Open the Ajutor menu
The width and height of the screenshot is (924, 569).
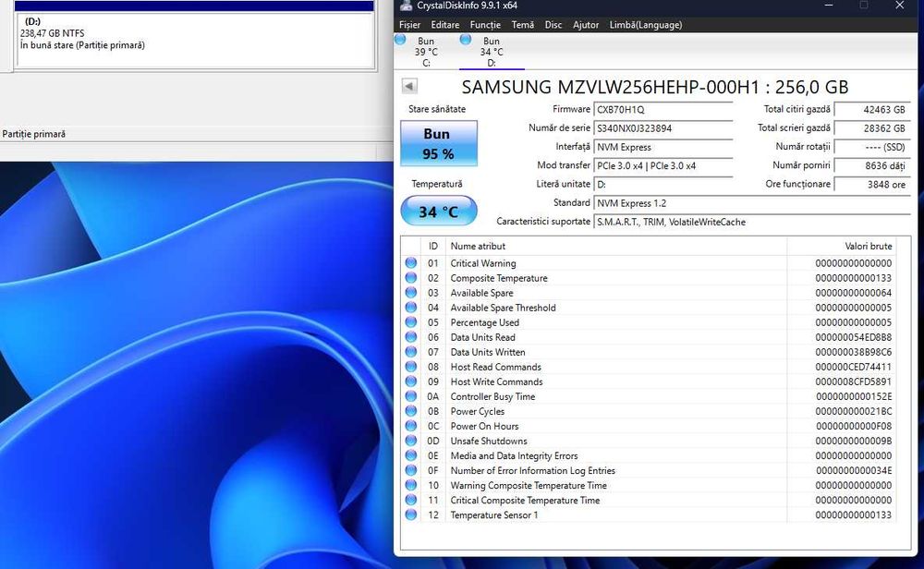[x=585, y=25]
